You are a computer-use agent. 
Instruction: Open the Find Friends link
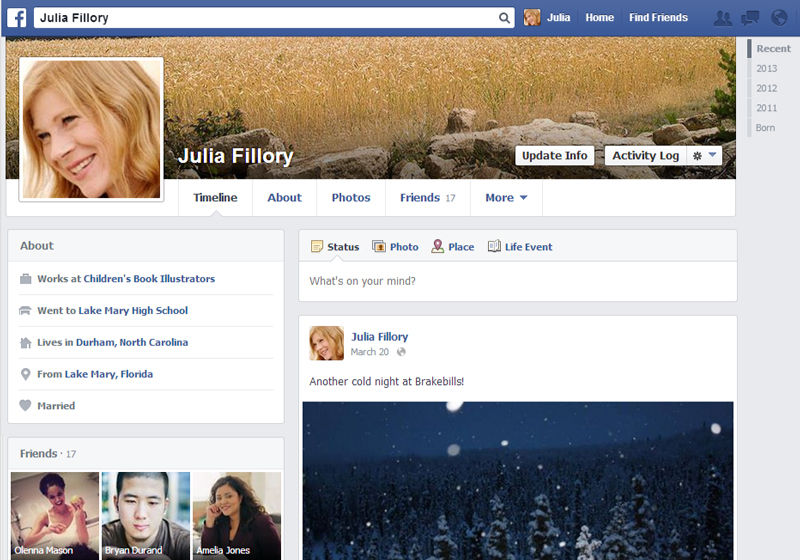coord(658,18)
